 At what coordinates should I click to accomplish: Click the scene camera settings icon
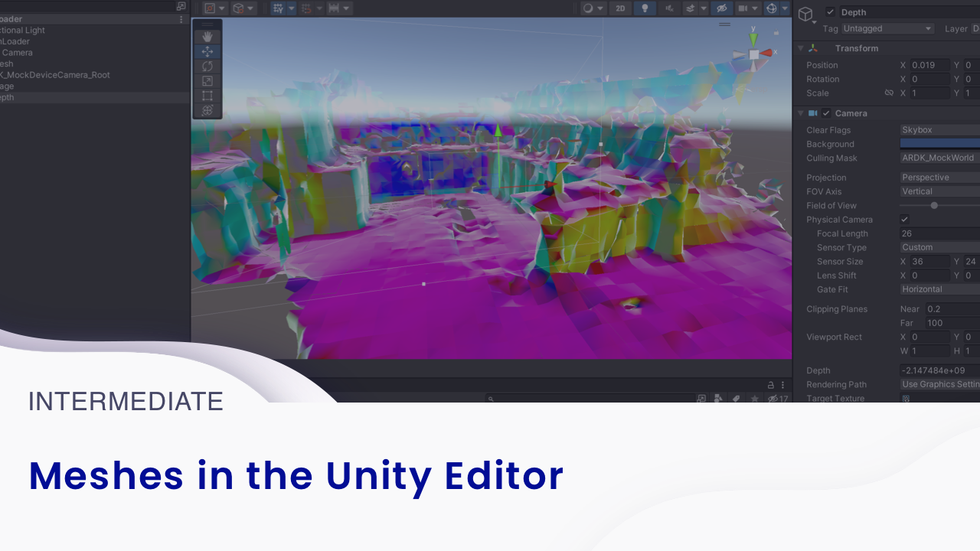click(x=743, y=8)
